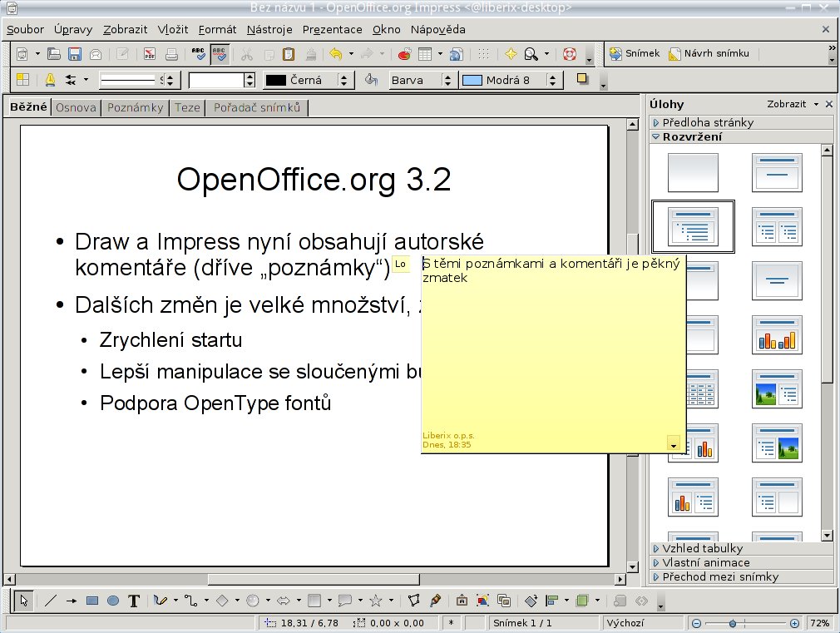Click the Návrh snímku button

point(709,53)
